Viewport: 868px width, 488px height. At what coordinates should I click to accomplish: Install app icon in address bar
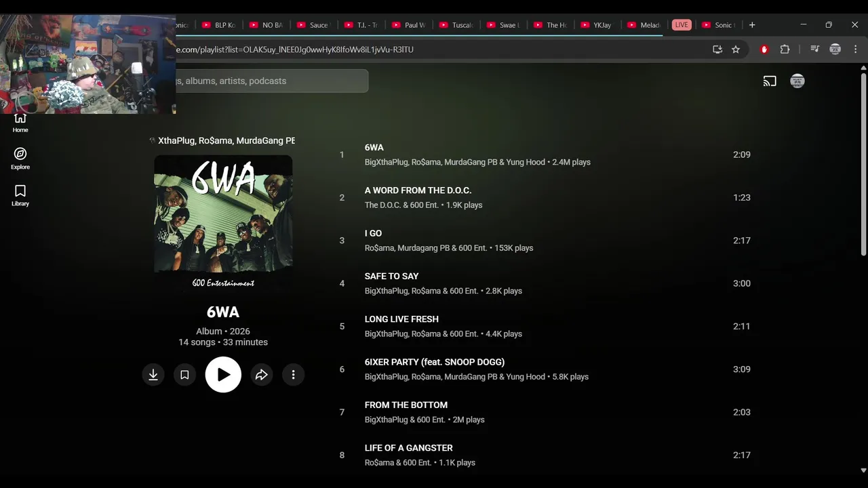[717, 49]
